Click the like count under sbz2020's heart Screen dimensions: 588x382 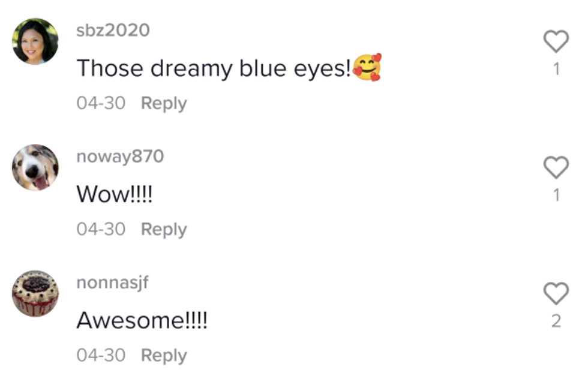[x=556, y=69]
